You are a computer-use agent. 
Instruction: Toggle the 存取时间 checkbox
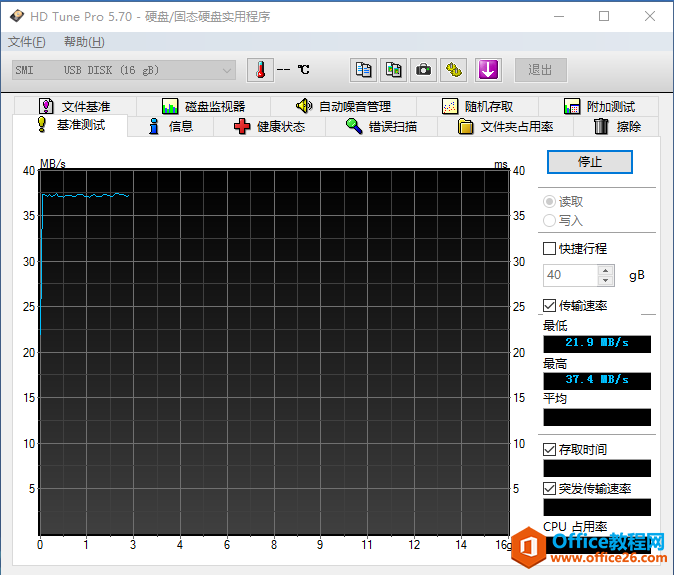[x=549, y=450]
